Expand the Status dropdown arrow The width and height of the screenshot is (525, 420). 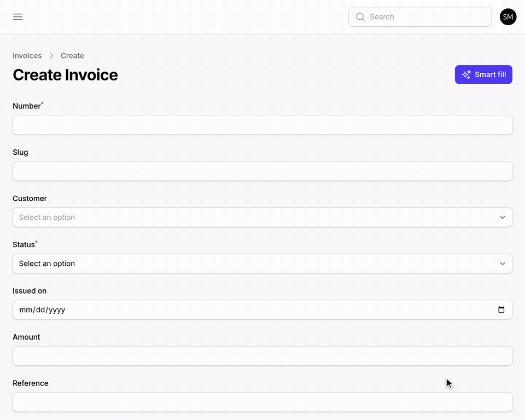click(503, 264)
